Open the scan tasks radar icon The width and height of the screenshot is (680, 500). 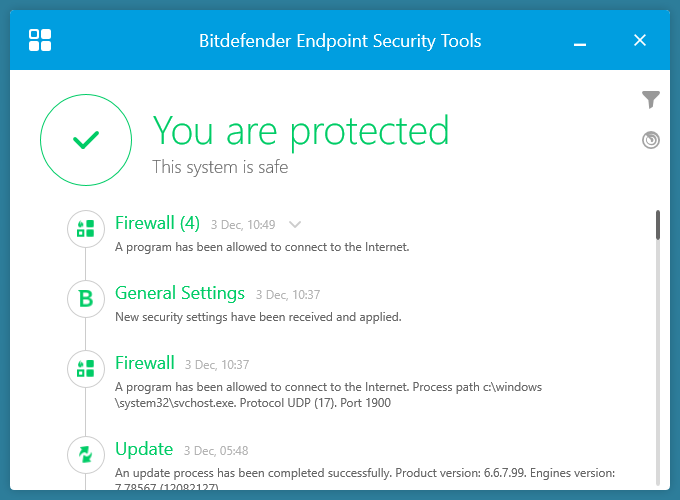click(651, 140)
